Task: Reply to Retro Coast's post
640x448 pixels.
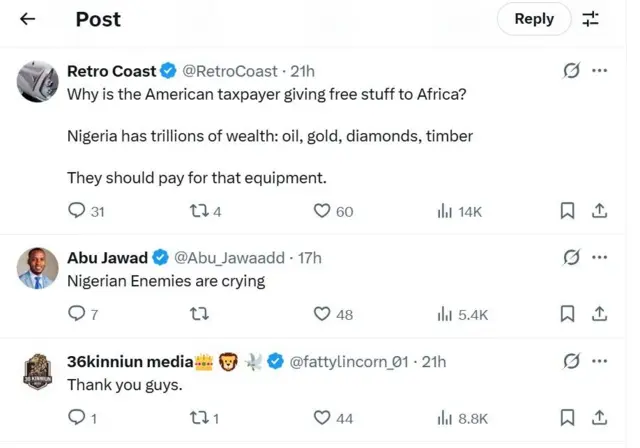Action: pos(77,211)
